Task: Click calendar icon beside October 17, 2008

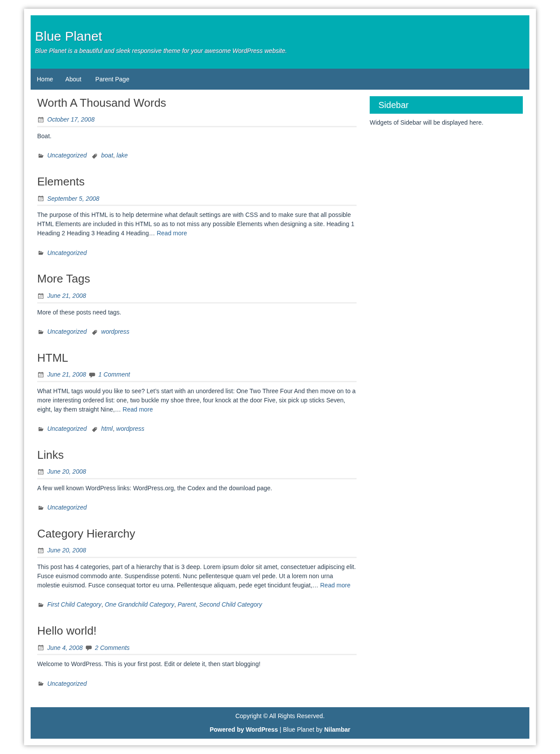Action: [41, 120]
